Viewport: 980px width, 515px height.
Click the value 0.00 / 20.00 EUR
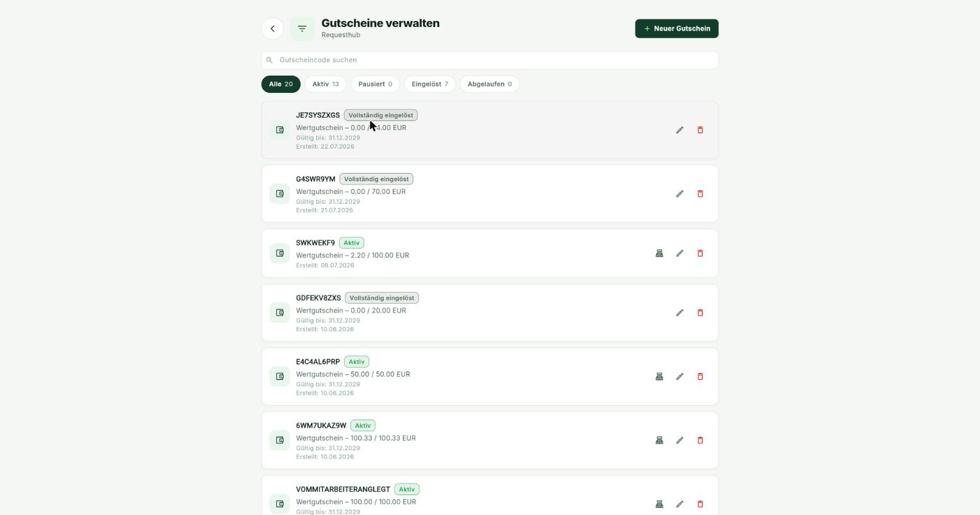378,311
